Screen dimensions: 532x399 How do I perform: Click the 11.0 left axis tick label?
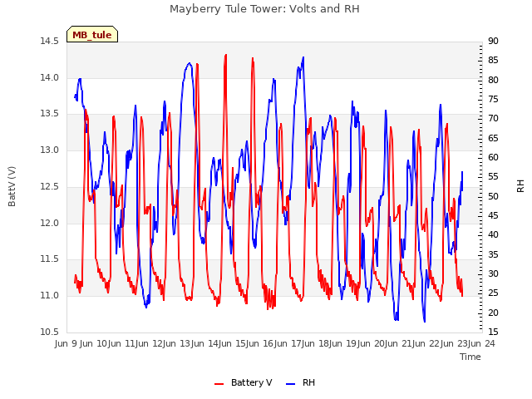(50, 296)
